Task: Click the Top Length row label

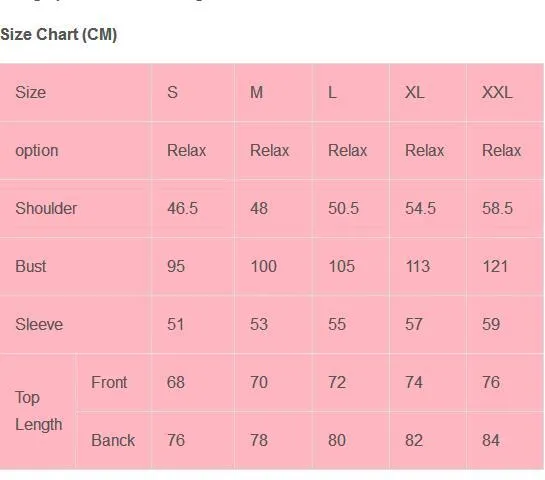Action: pos(39,412)
